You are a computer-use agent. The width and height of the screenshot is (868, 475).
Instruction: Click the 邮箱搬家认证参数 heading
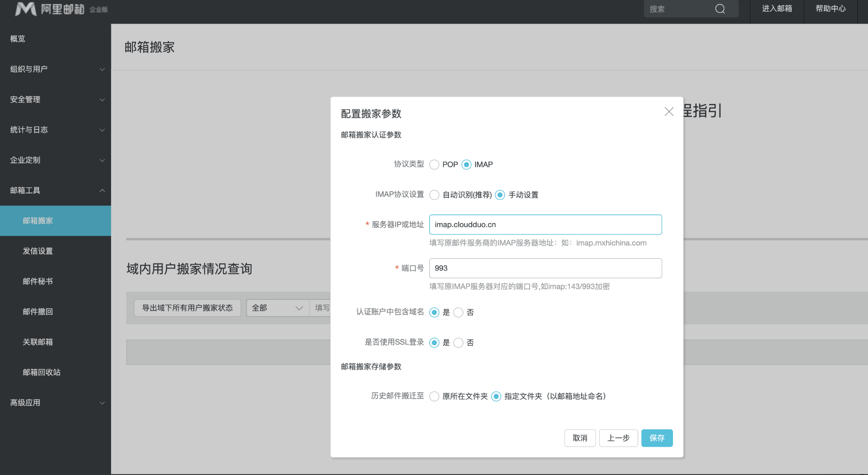point(371,135)
